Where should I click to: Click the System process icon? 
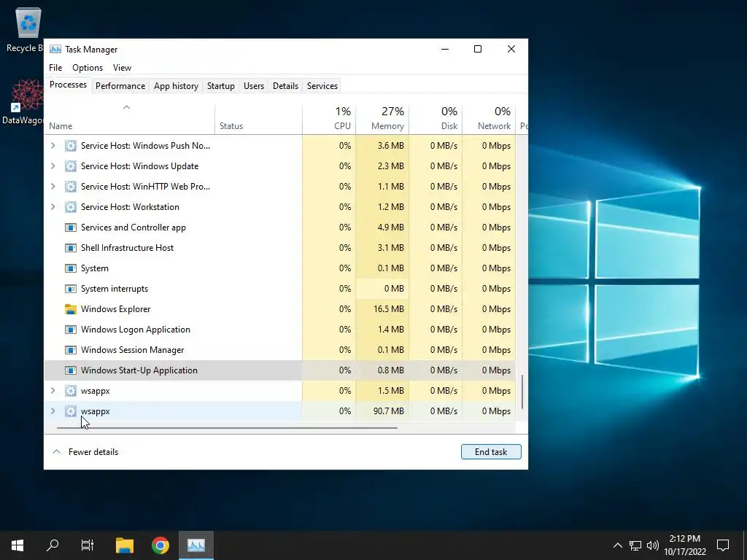(71, 268)
